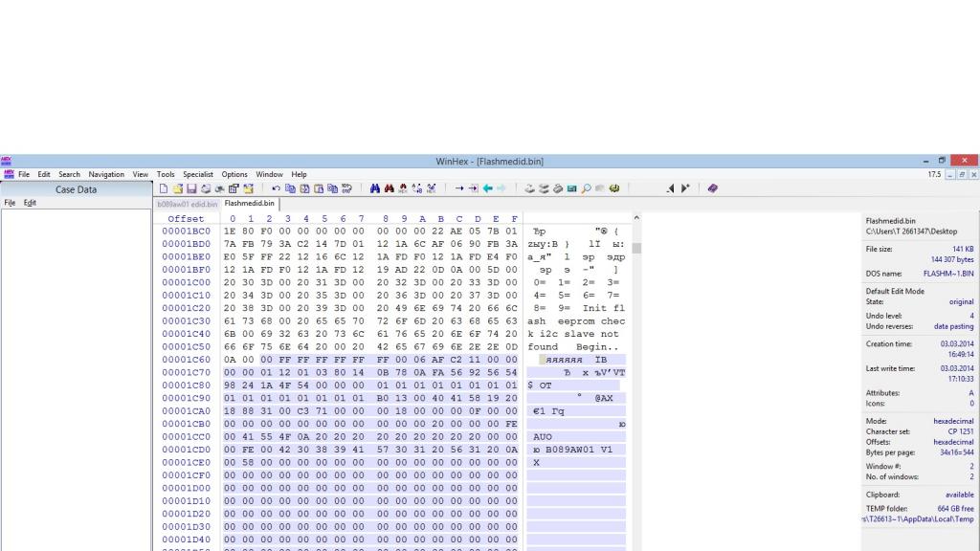
Task: Click the 'AUO' text in the ASCII column
Action: [x=543, y=436]
